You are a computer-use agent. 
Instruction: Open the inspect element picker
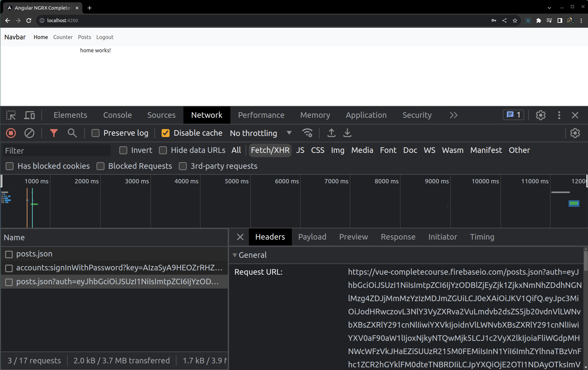tap(11, 115)
